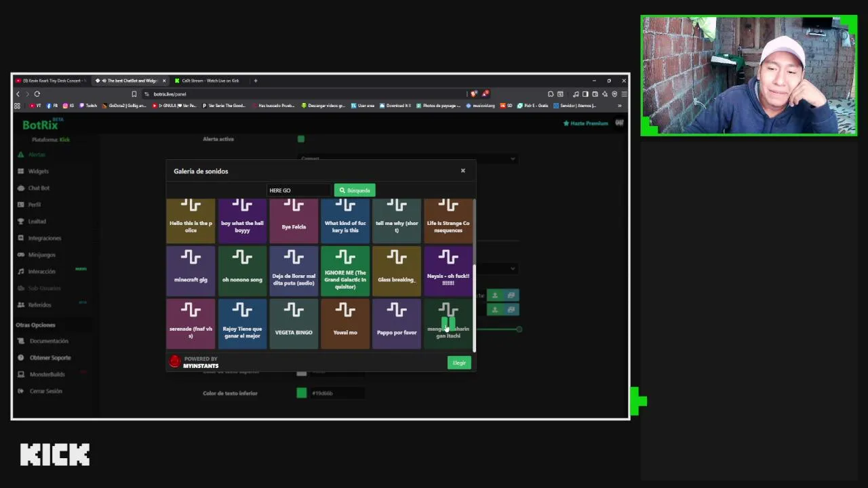Click the gallery icon in the upper row
The image size is (868, 488).
[511, 296]
